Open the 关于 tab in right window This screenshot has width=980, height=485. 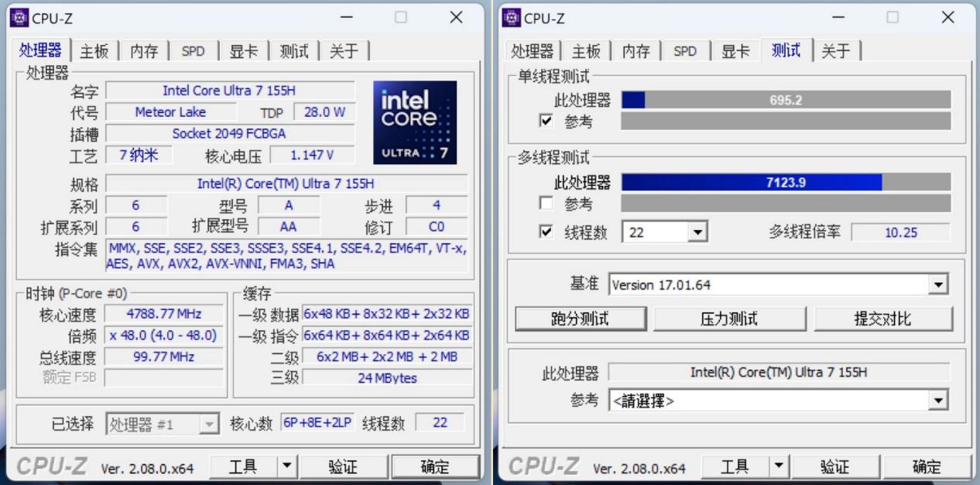(836, 51)
